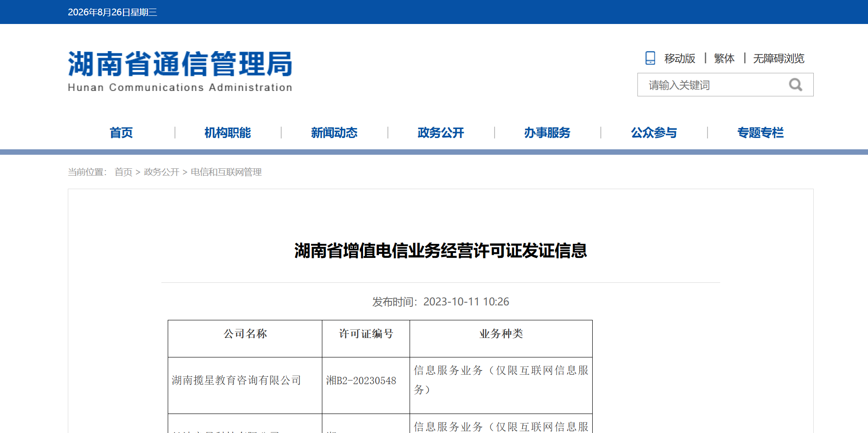Click the 公司名称 table header
Image resolution: width=868 pixels, height=433 pixels.
click(245, 334)
